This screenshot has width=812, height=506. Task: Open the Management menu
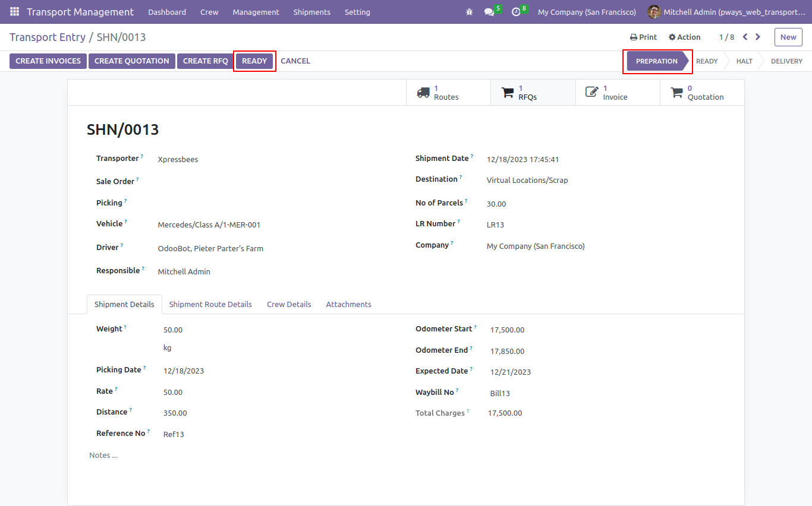(x=256, y=12)
